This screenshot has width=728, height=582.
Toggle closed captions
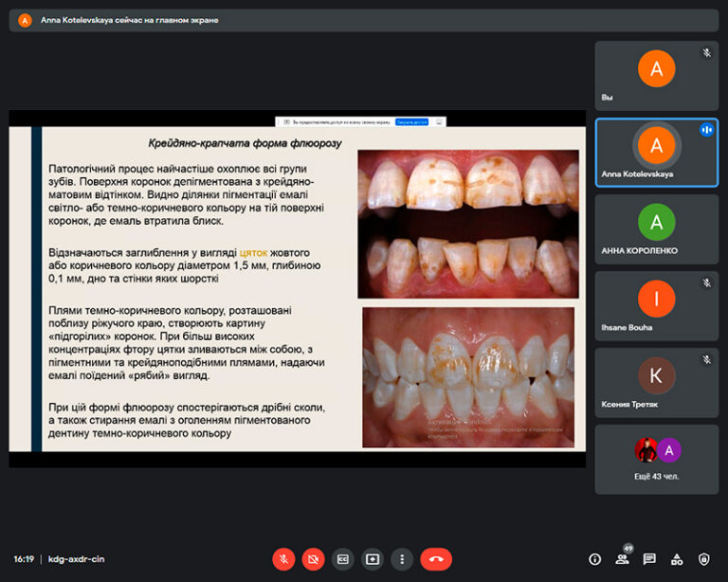343,559
